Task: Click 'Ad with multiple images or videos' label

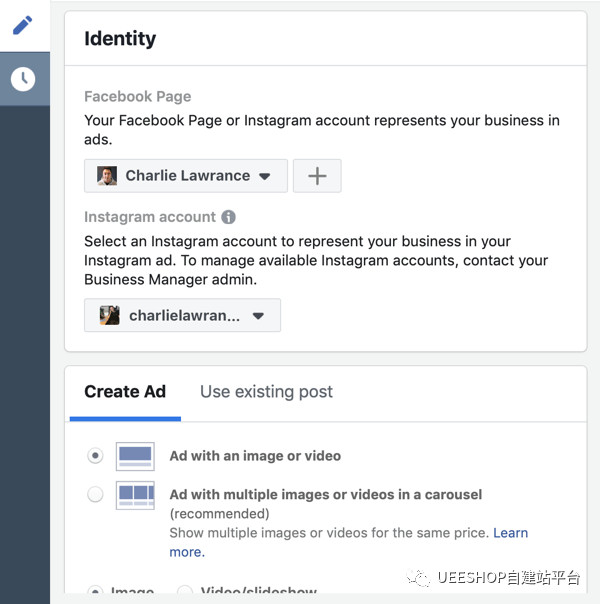Action: 325,494
